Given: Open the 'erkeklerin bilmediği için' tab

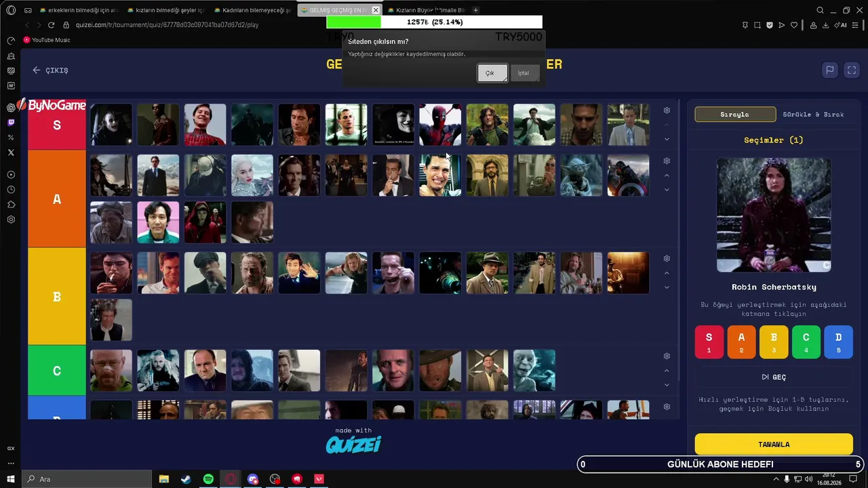Looking at the screenshot, I should [x=78, y=10].
